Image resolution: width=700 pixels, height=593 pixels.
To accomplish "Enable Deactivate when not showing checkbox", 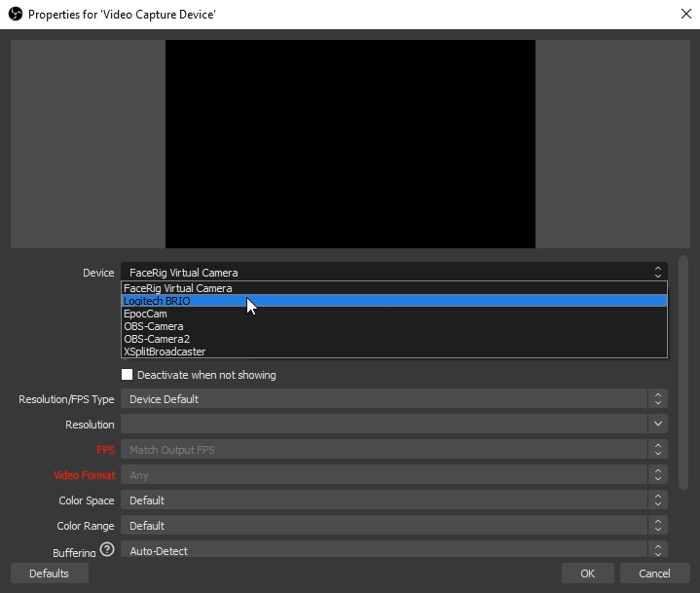I will pyautogui.click(x=127, y=375).
